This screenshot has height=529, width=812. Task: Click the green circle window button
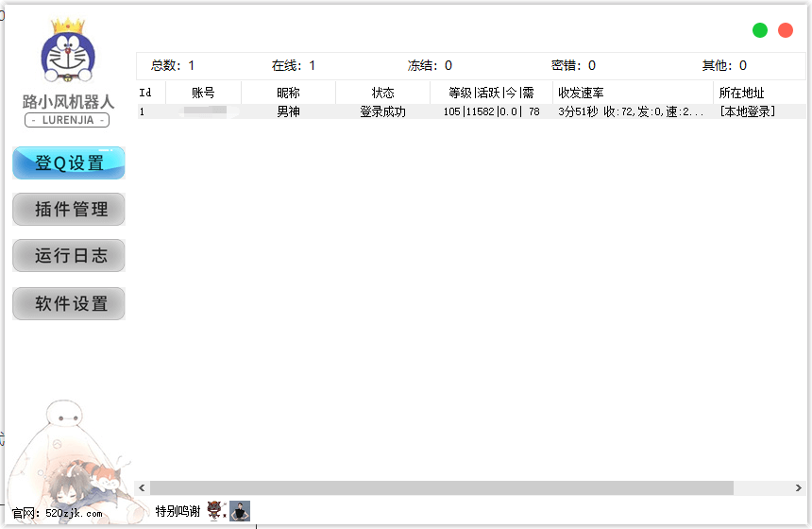[x=760, y=30]
